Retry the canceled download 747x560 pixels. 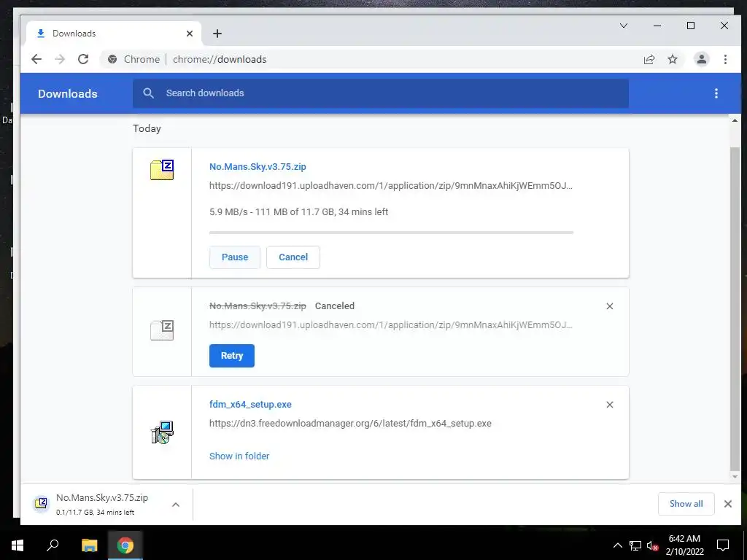point(232,356)
